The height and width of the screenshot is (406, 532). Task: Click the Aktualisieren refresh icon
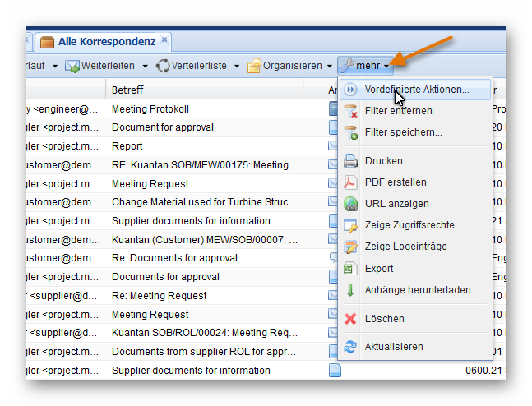(351, 347)
